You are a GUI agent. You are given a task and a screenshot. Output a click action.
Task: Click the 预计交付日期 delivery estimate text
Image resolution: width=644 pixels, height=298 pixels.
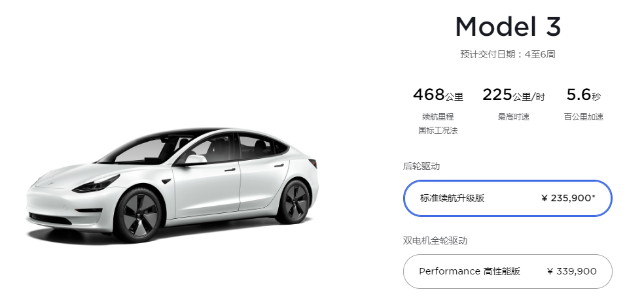(508, 54)
